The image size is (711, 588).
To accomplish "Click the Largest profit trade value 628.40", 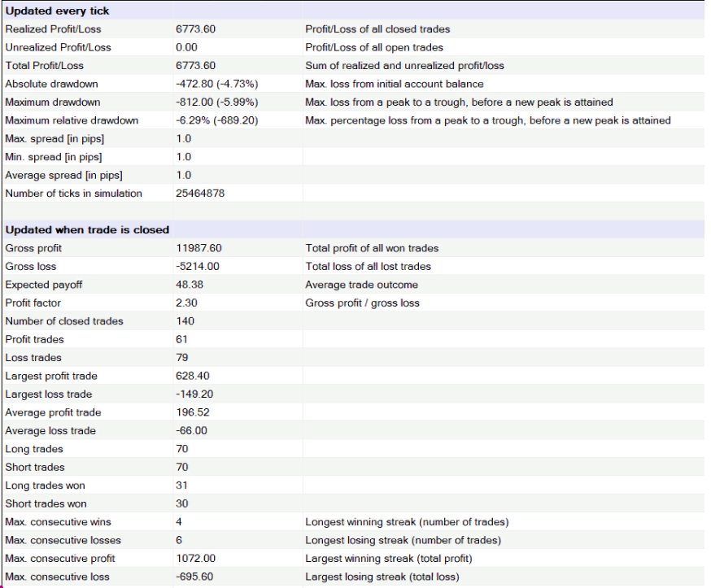I will (x=192, y=376).
